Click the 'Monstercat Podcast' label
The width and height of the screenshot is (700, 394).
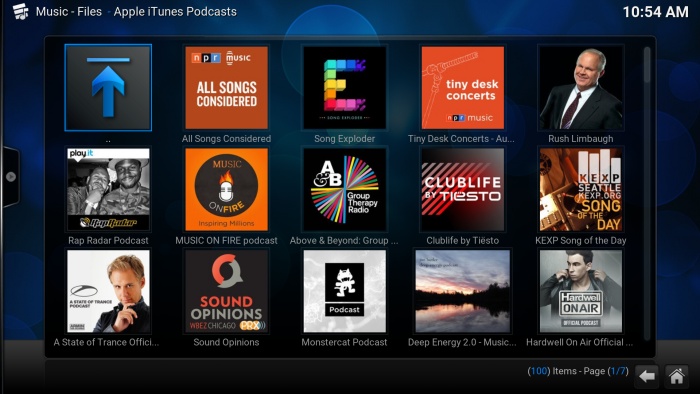(344, 342)
